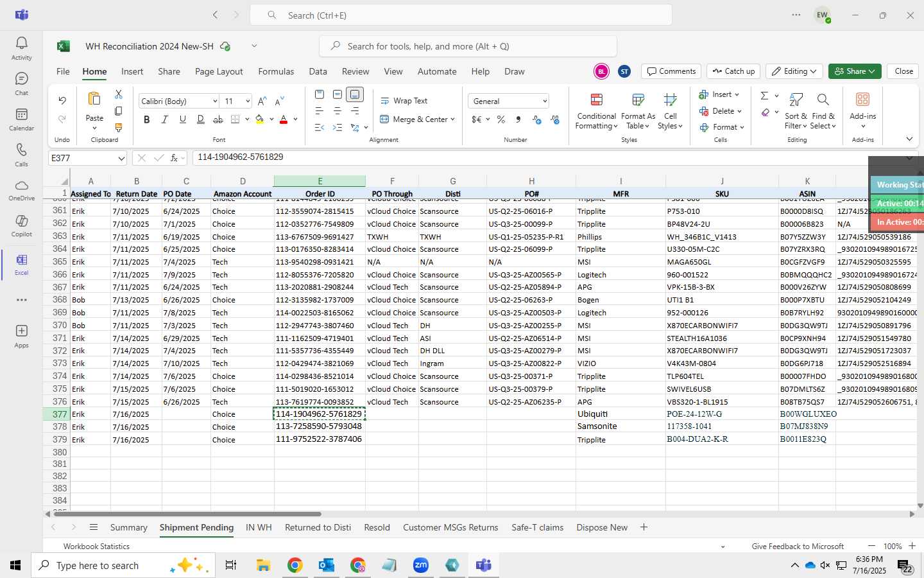Switch to the Returned to Disti sheet
The width and height of the screenshot is (924, 578).
pos(318,527)
